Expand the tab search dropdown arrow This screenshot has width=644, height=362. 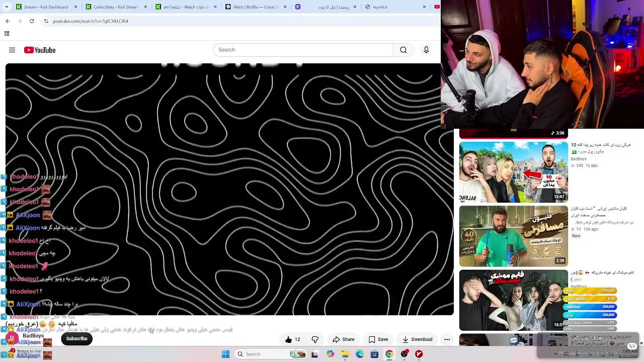6,7
